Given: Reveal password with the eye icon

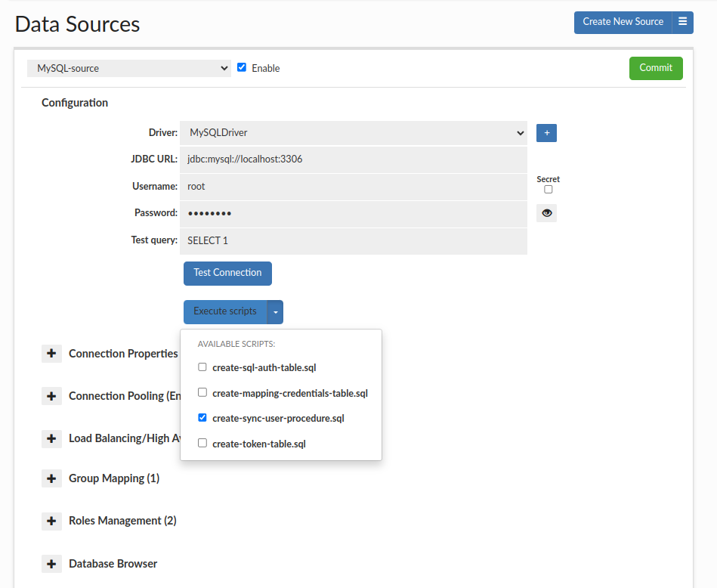Looking at the screenshot, I should (x=546, y=214).
